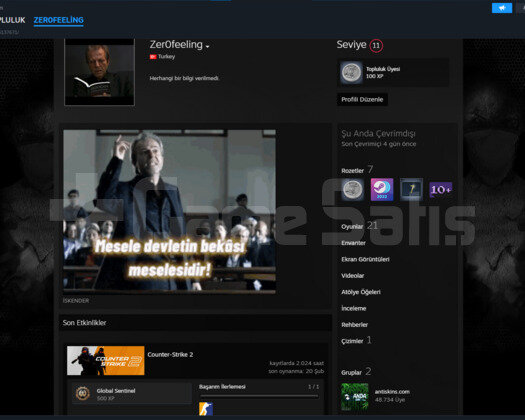Open the Topluluk Üyesi badge icon
The image size is (525, 420).
tap(351, 72)
